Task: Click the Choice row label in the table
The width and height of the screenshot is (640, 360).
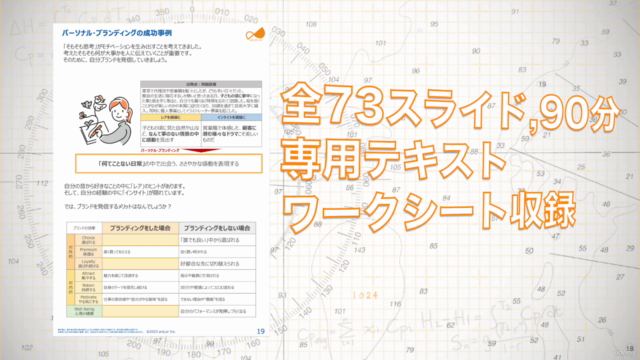Action: [88, 240]
